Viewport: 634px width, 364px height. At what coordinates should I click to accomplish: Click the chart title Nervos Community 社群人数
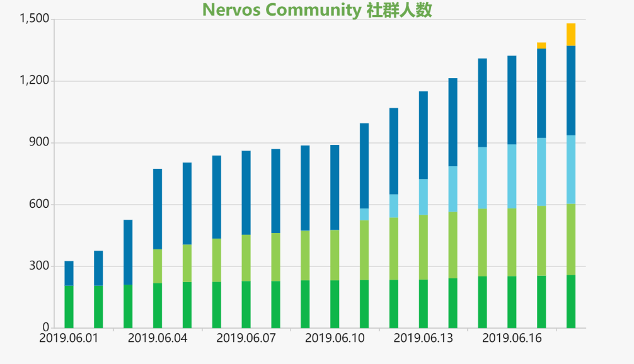317,10
